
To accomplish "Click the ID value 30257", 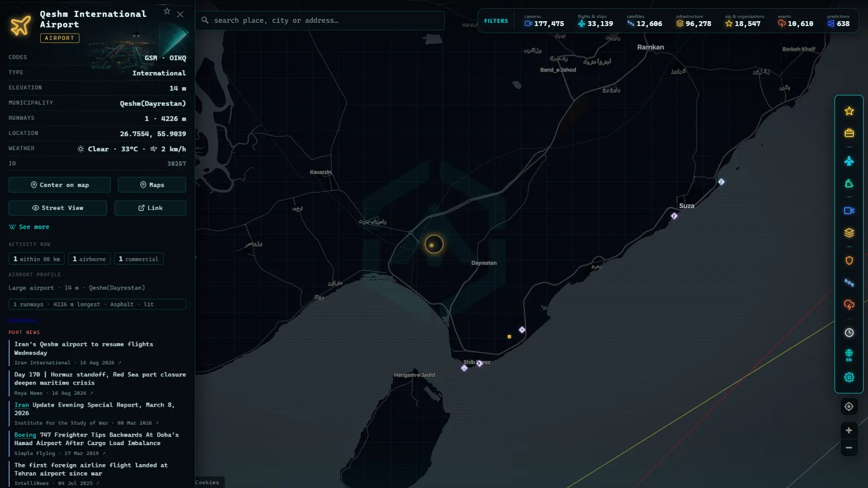I will [x=176, y=164].
